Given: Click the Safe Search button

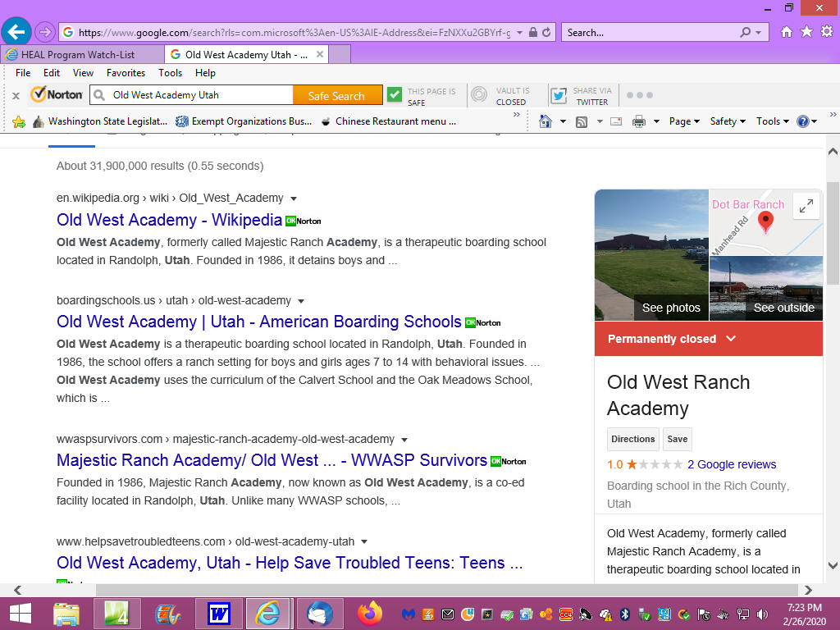Looking at the screenshot, I should point(336,96).
